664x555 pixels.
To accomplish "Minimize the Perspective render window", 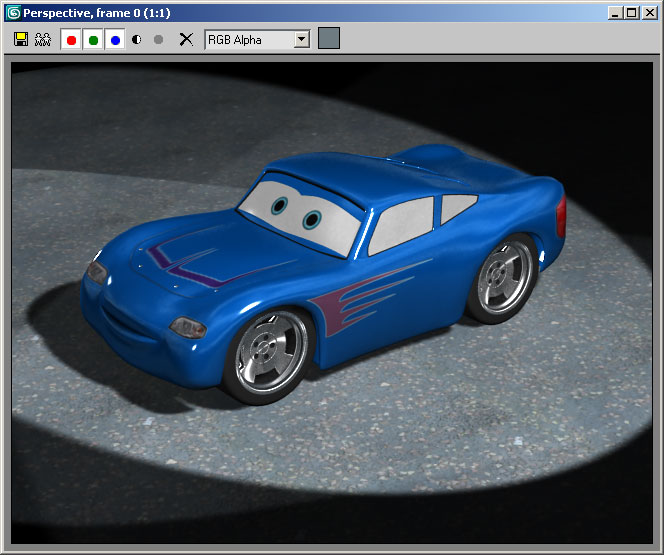I will coord(614,13).
